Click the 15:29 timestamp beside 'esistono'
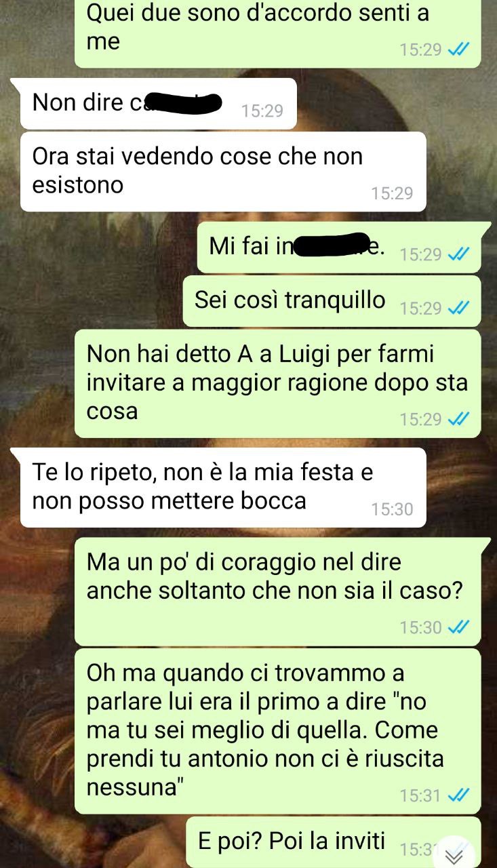 pyautogui.click(x=392, y=193)
